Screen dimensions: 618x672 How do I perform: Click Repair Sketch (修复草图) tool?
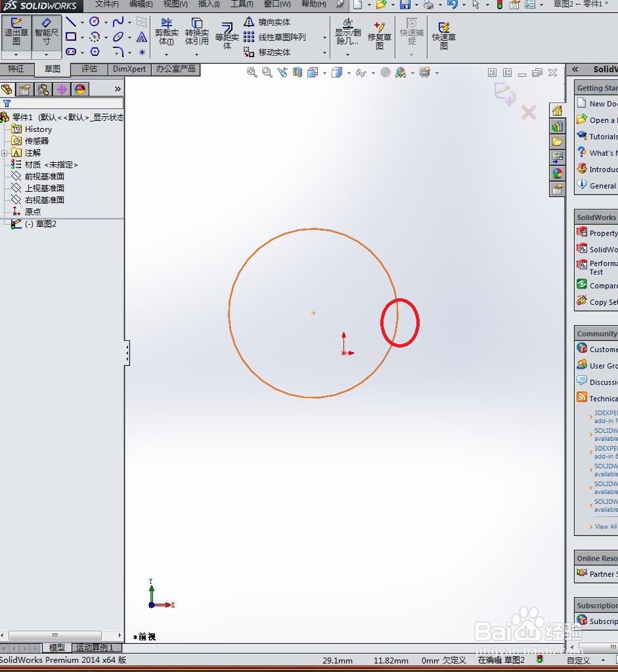[x=380, y=35]
